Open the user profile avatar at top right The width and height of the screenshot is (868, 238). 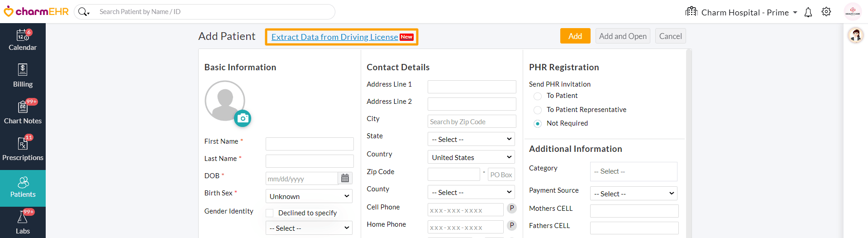[x=853, y=12]
